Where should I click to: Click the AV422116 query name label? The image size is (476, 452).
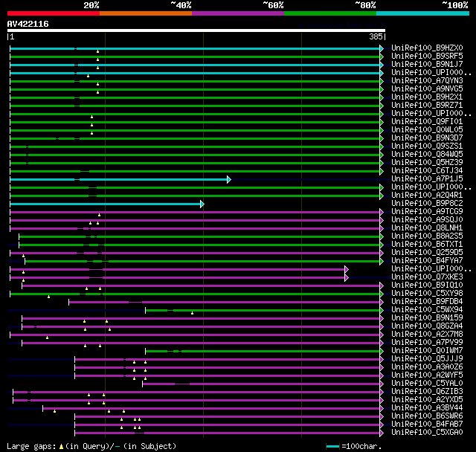pyautogui.click(x=28, y=24)
